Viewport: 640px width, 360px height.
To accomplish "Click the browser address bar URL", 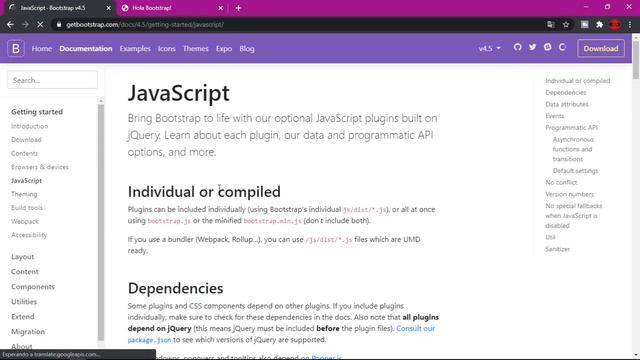I will tap(145, 24).
